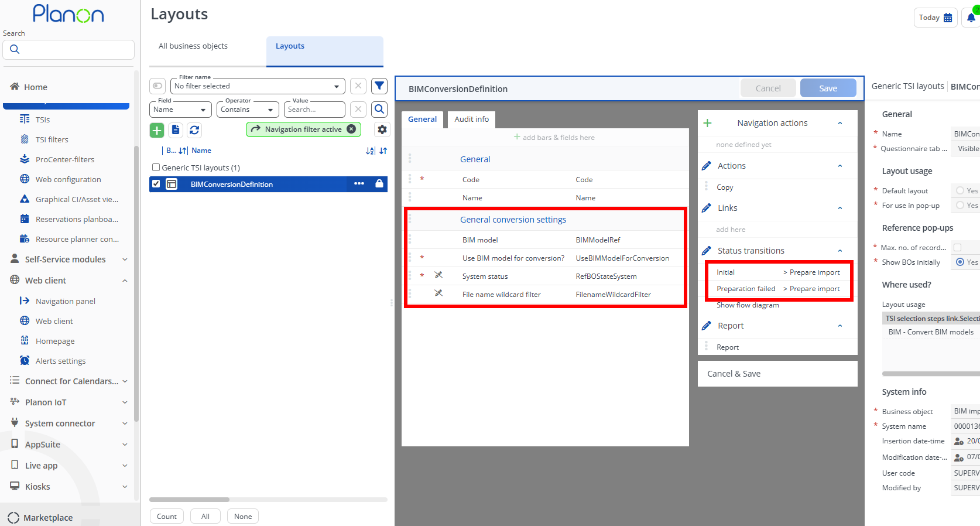Click the refresh list icon
980x526 pixels.
[x=194, y=130]
